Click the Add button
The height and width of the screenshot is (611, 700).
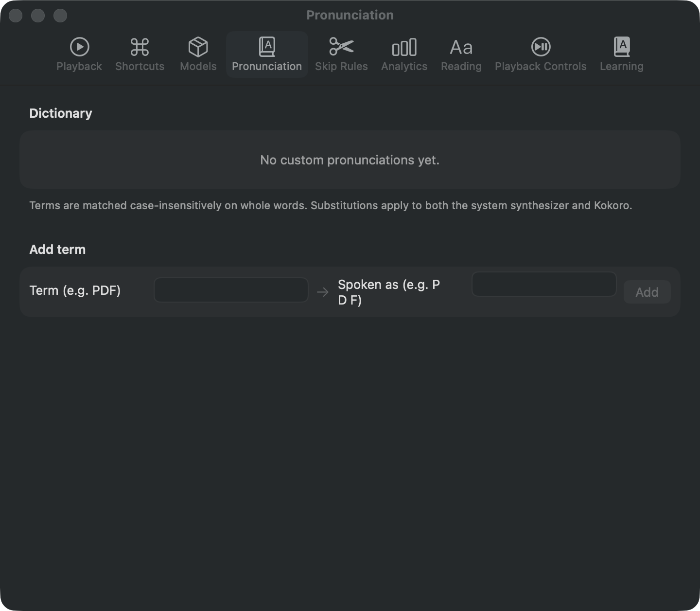pos(647,292)
